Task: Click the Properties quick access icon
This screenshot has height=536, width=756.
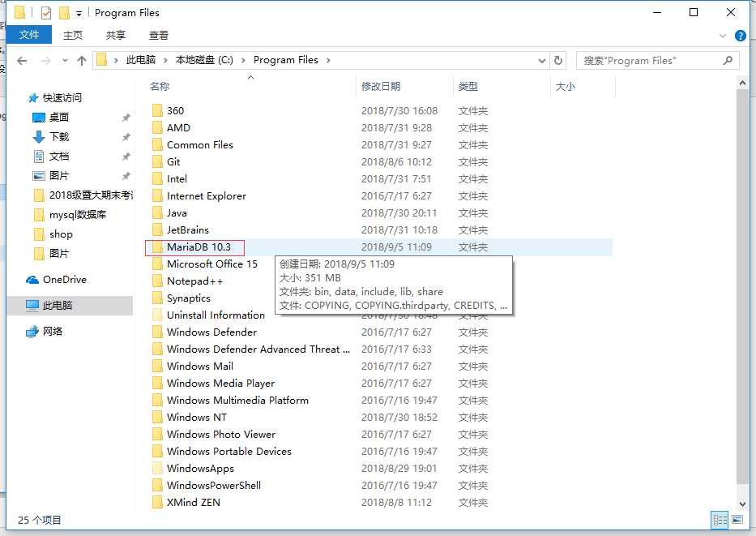Action: [x=46, y=12]
